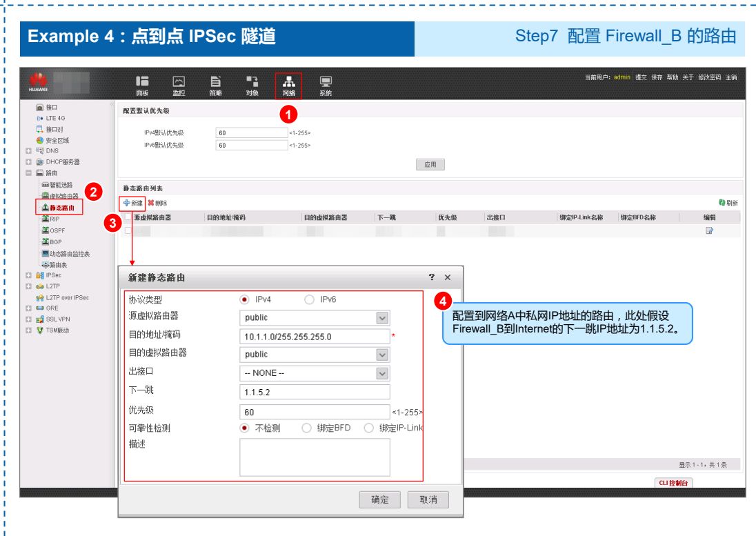Tick the header checkbox in static route table
Viewport: 756px width, 536px height.
point(128,217)
